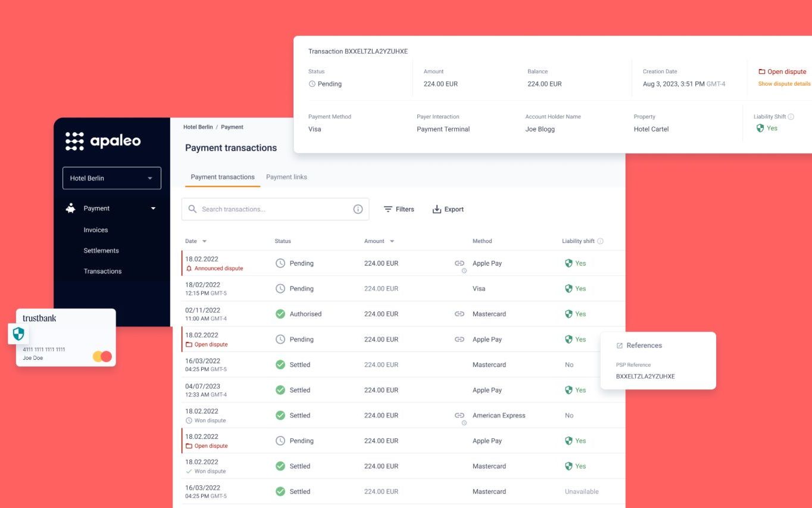Click the Liability shift column info icon

[600, 241]
